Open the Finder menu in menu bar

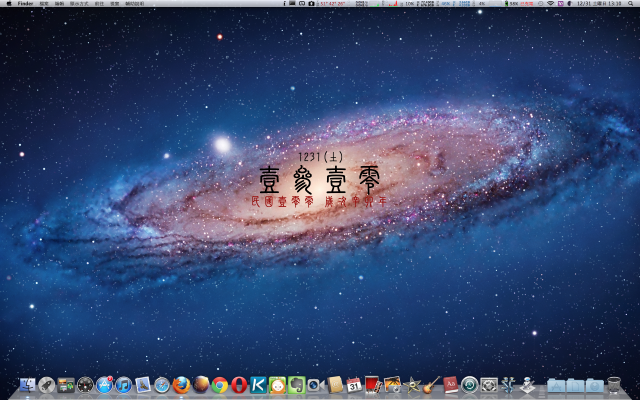(25, 3)
